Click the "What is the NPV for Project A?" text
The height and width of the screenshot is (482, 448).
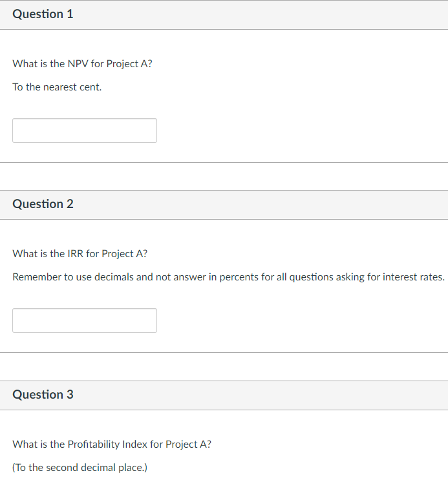82,64
